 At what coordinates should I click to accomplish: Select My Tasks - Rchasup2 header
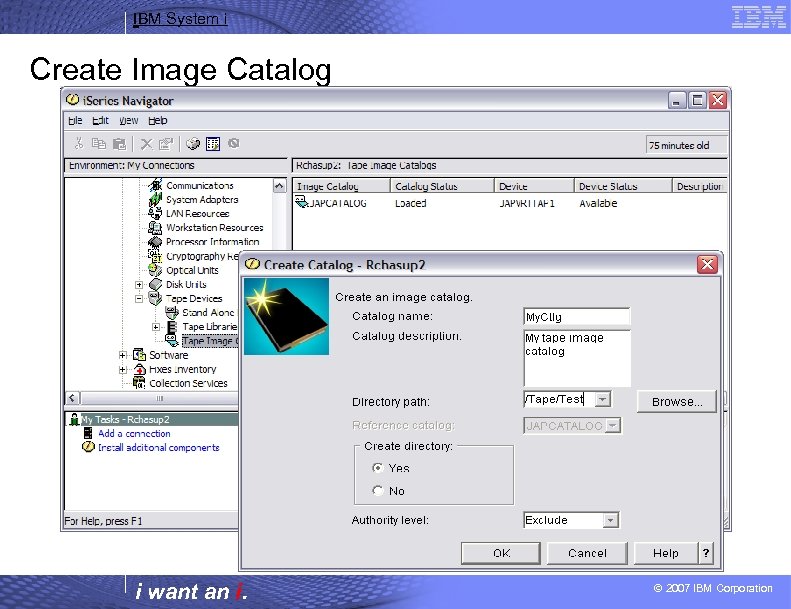click(x=151, y=419)
